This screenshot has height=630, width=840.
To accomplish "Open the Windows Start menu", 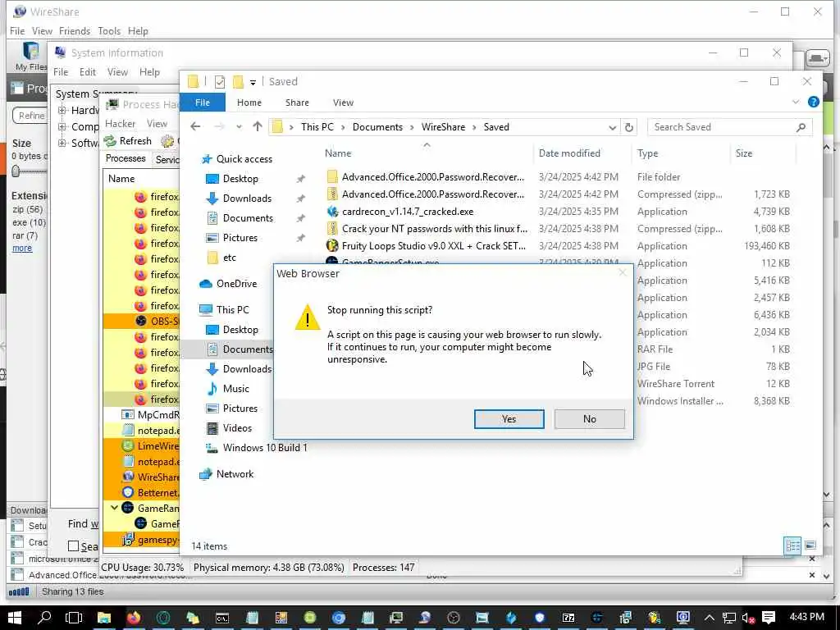I will [15, 618].
